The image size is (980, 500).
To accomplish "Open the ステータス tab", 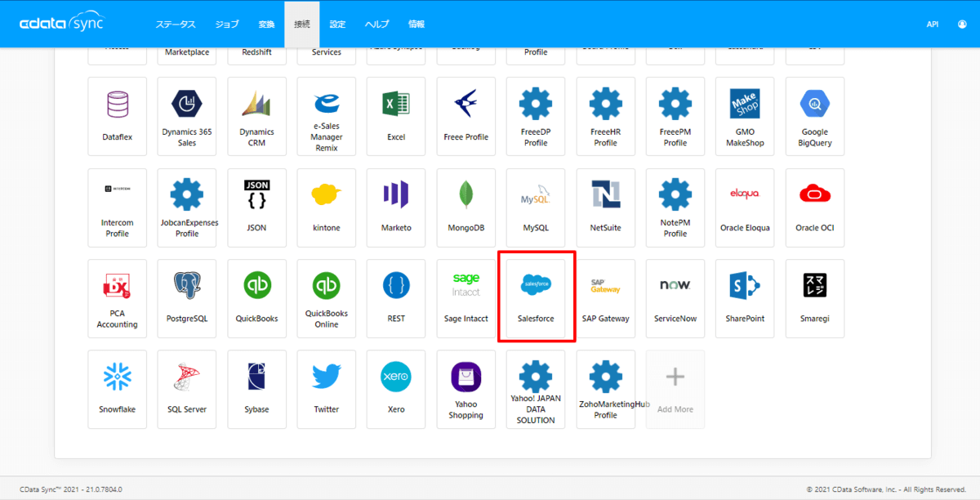I will pos(176,25).
